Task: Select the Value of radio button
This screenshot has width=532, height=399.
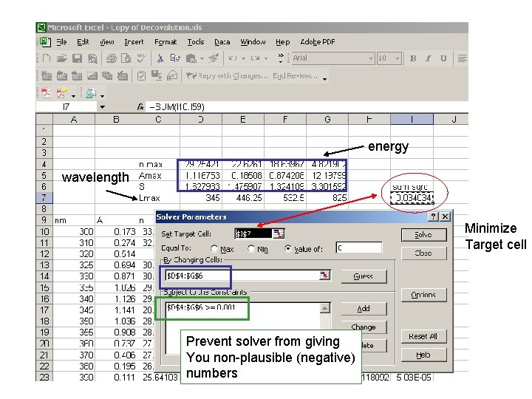Action: tap(288, 249)
